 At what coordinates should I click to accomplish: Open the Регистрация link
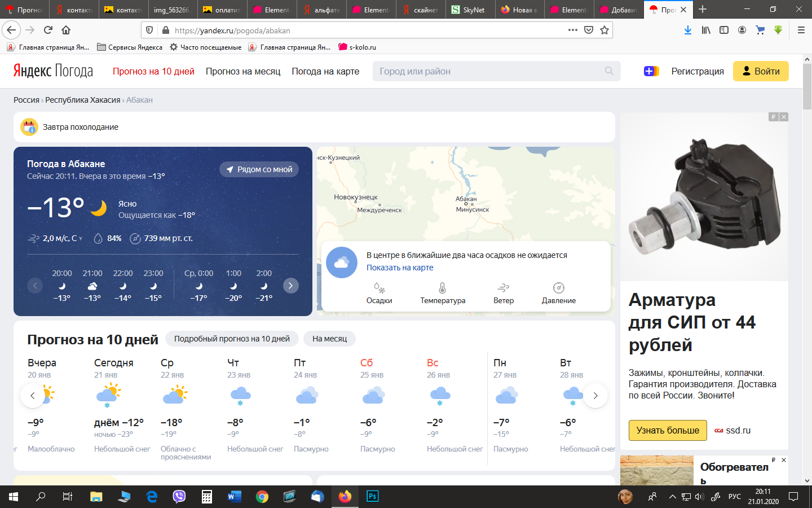pos(698,71)
